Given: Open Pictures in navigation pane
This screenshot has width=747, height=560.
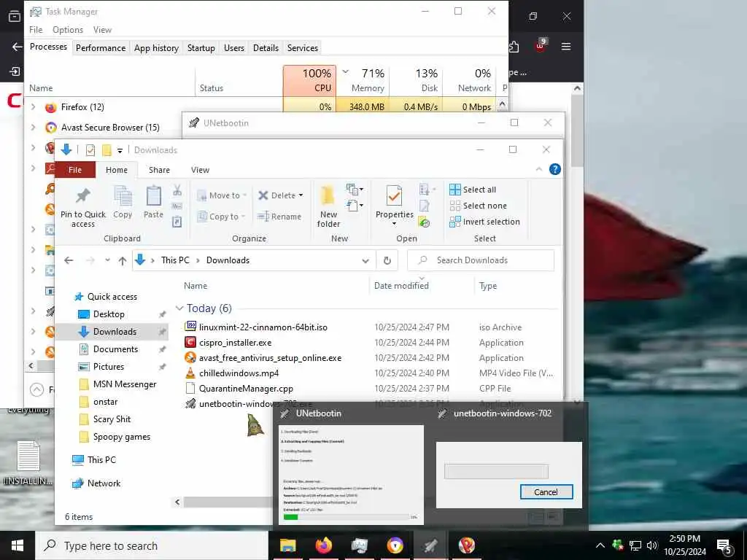Looking at the screenshot, I should point(108,367).
